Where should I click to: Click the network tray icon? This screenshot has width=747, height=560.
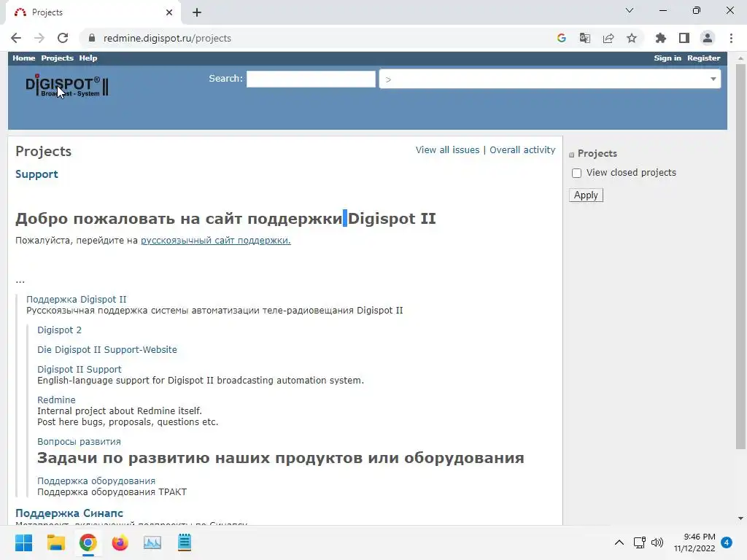coord(639,542)
